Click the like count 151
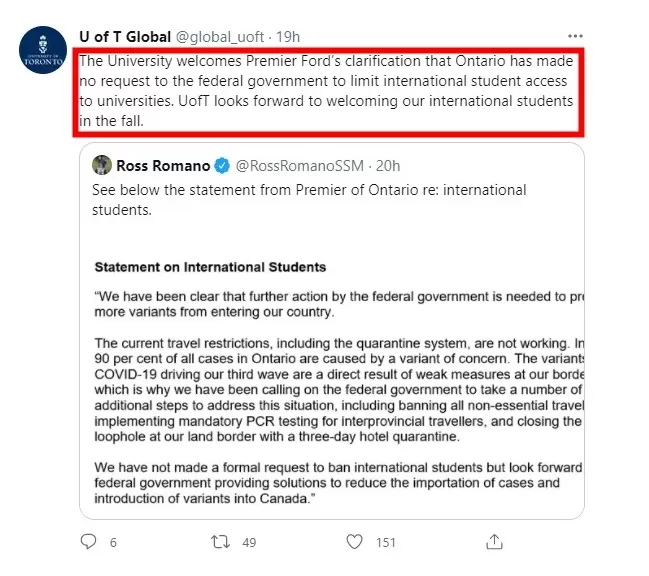The height and width of the screenshot is (576, 649). click(386, 542)
